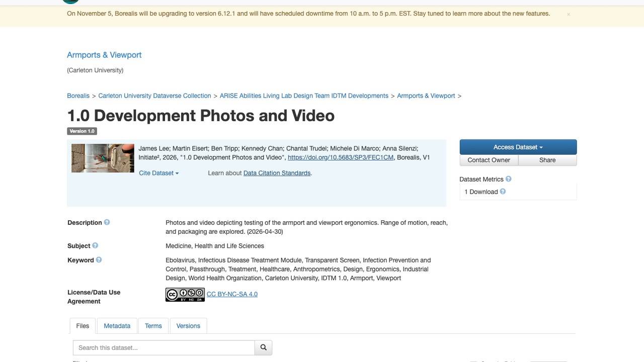Show the Dataset Metrics help icon
The height and width of the screenshot is (362, 644).
pos(508,178)
